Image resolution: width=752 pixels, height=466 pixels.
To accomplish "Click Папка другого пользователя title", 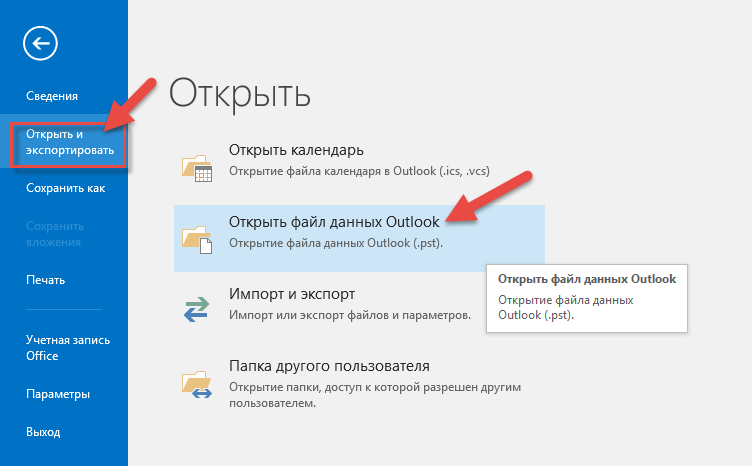I will [x=329, y=366].
